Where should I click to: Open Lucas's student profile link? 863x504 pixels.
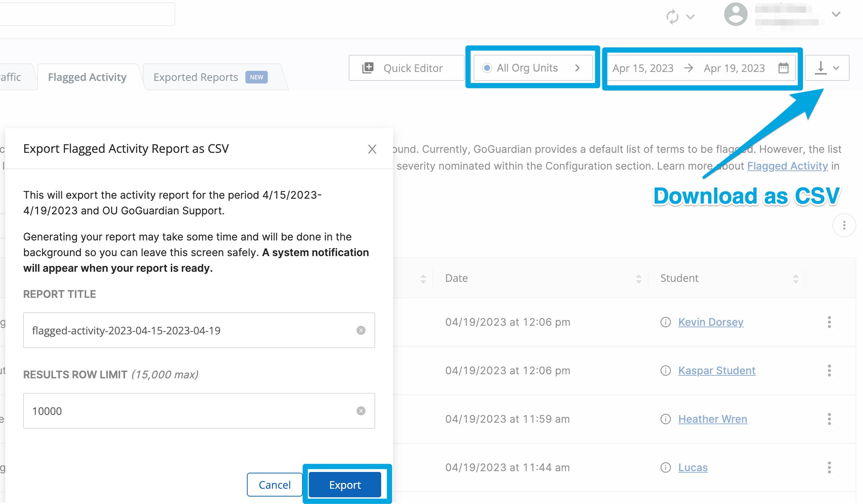[x=693, y=467]
